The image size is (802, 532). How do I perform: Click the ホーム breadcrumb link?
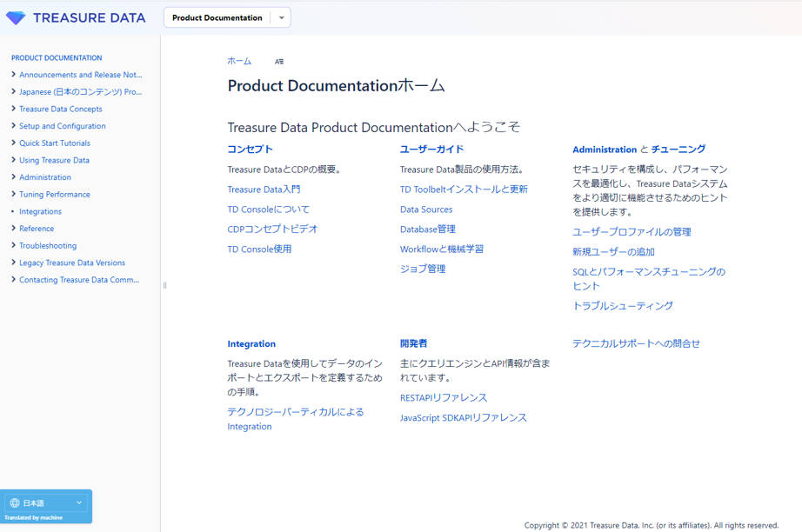[239, 61]
